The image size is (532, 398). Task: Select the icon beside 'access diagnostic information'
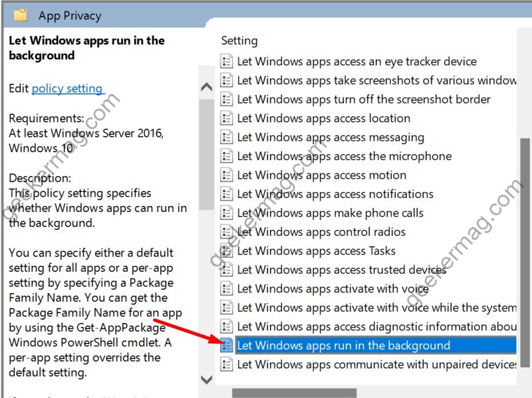226,327
